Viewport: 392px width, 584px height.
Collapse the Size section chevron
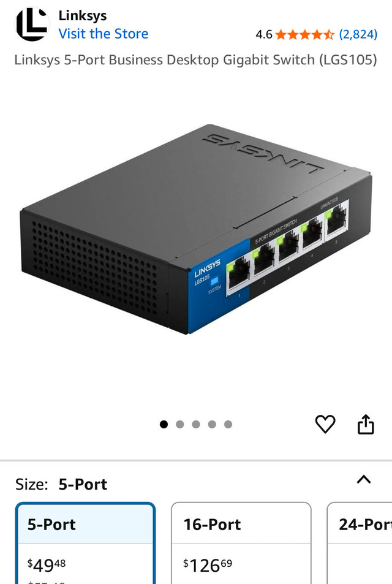tap(364, 479)
